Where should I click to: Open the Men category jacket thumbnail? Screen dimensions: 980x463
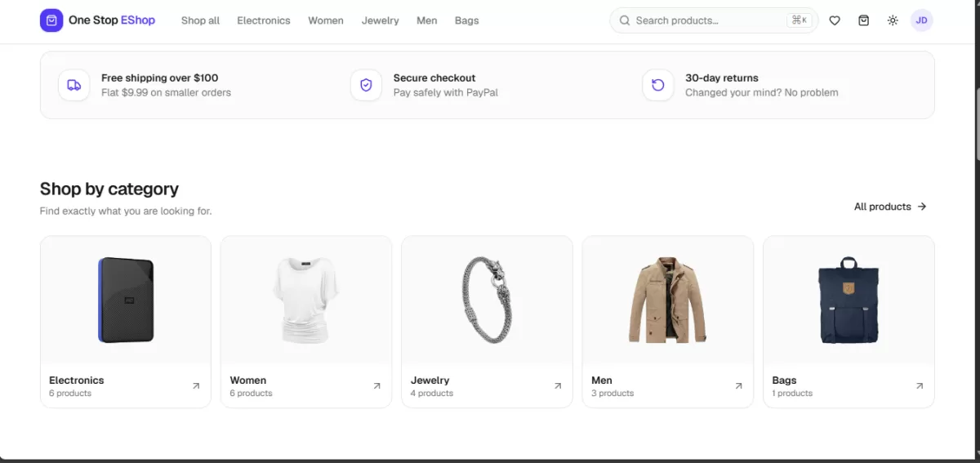667,300
